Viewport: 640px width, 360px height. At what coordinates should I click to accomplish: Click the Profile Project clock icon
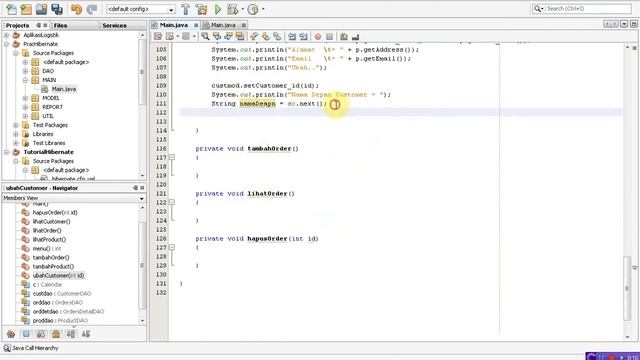253,9
